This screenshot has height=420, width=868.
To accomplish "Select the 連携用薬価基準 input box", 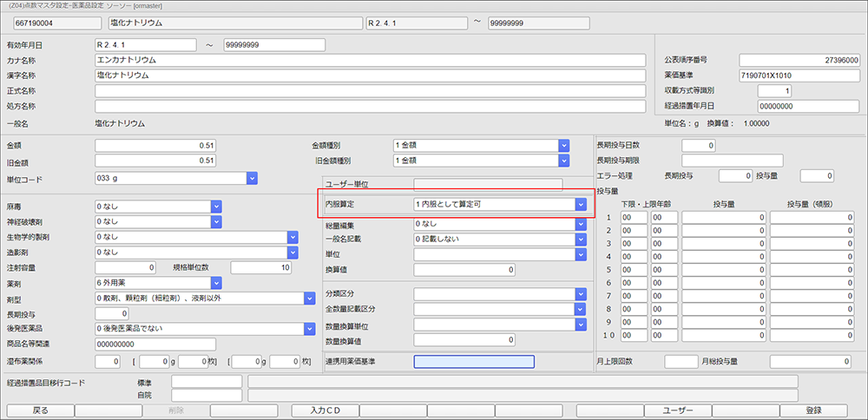I will click(473, 362).
